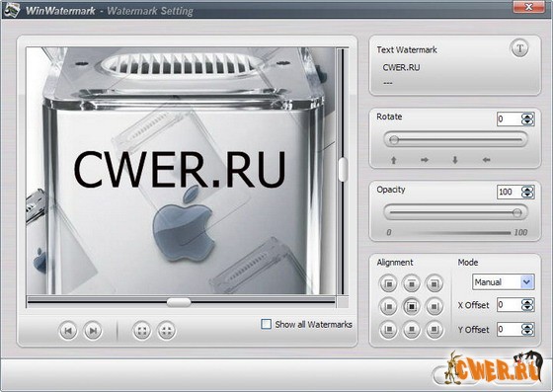Align watermark to top-left

[388, 283]
